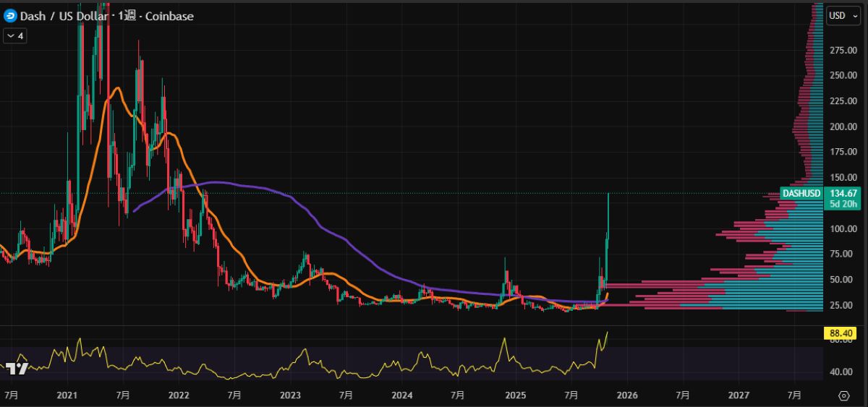Click the 2024 time axis label
This screenshot has width=868, height=407.
[402, 395]
